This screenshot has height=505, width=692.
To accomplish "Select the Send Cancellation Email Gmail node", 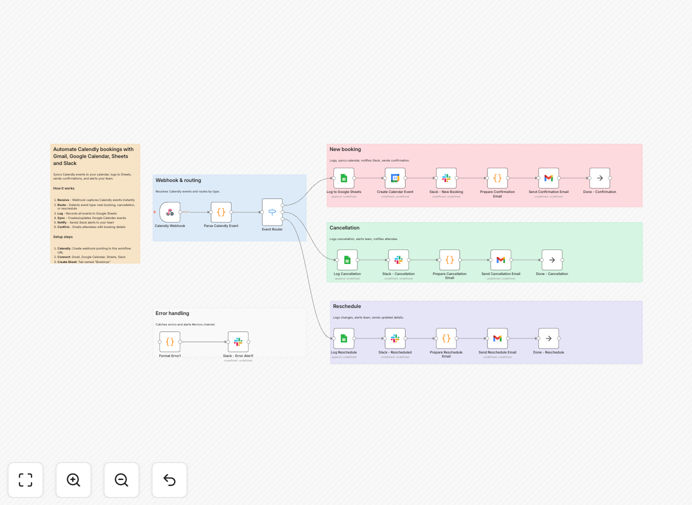I will point(501,260).
